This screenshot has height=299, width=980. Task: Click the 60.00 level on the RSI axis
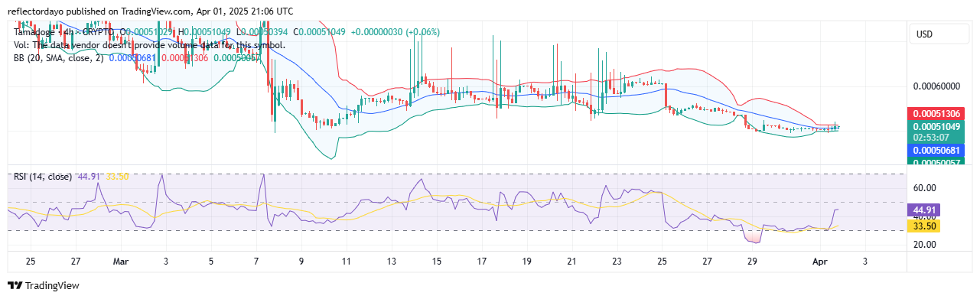[x=925, y=188]
